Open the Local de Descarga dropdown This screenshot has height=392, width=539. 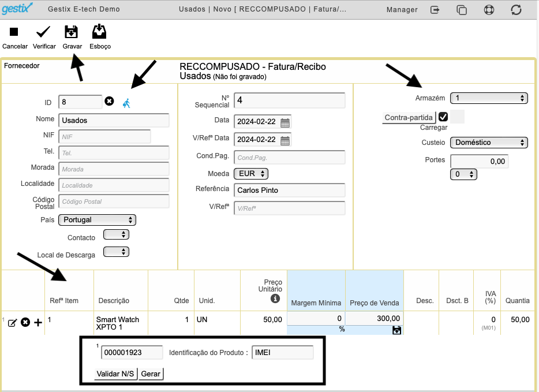point(116,252)
